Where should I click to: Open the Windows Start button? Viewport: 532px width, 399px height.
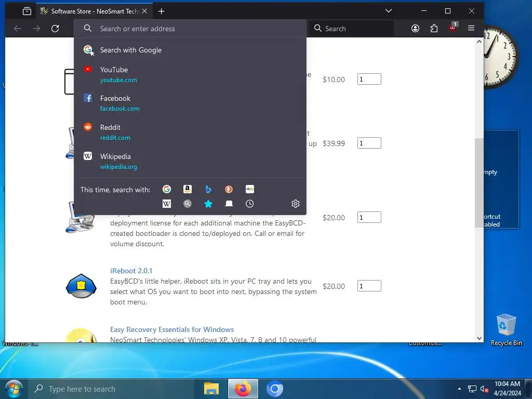14,389
